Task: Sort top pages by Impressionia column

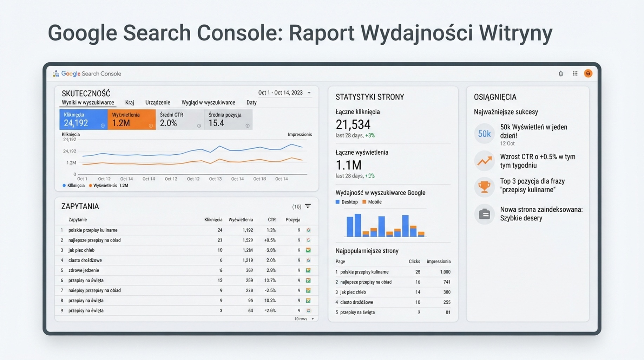Action: tap(439, 262)
